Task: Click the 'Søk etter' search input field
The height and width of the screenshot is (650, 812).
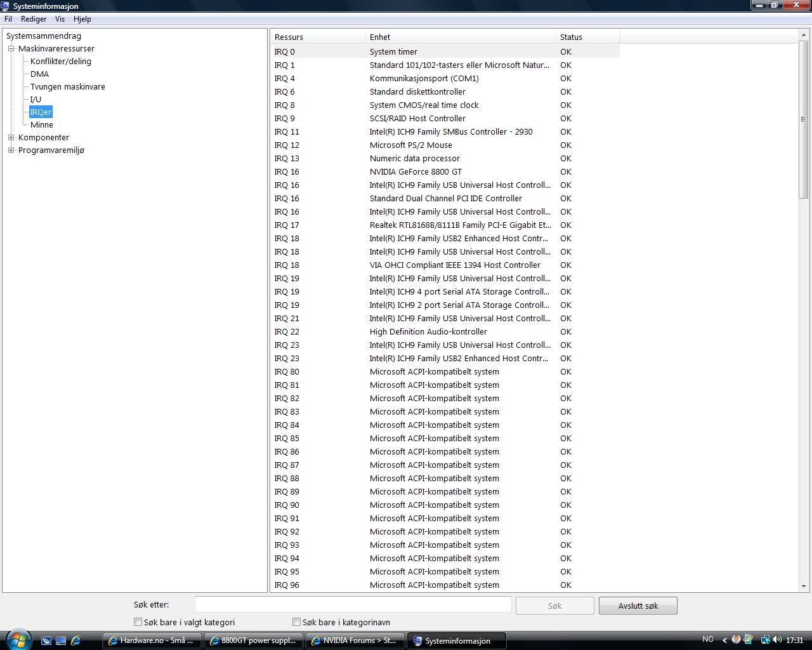Action: point(353,605)
